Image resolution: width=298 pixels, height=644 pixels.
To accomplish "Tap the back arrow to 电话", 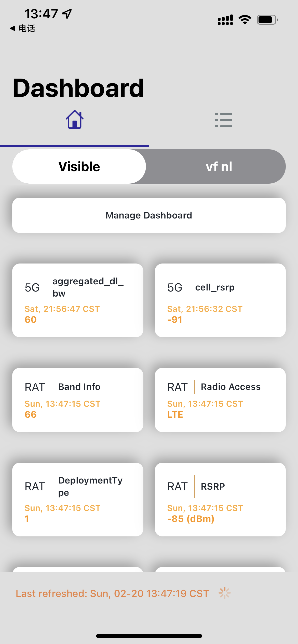I will (12, 28).
